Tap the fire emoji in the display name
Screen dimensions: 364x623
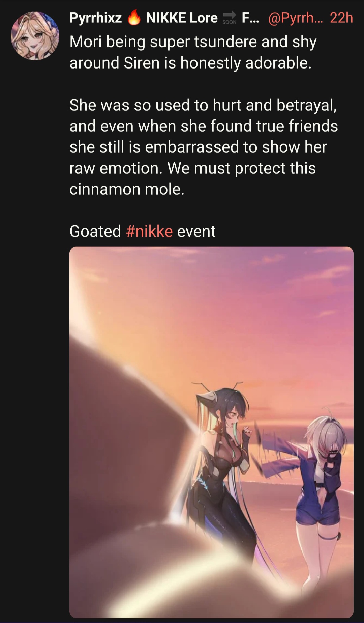(134, 18)
